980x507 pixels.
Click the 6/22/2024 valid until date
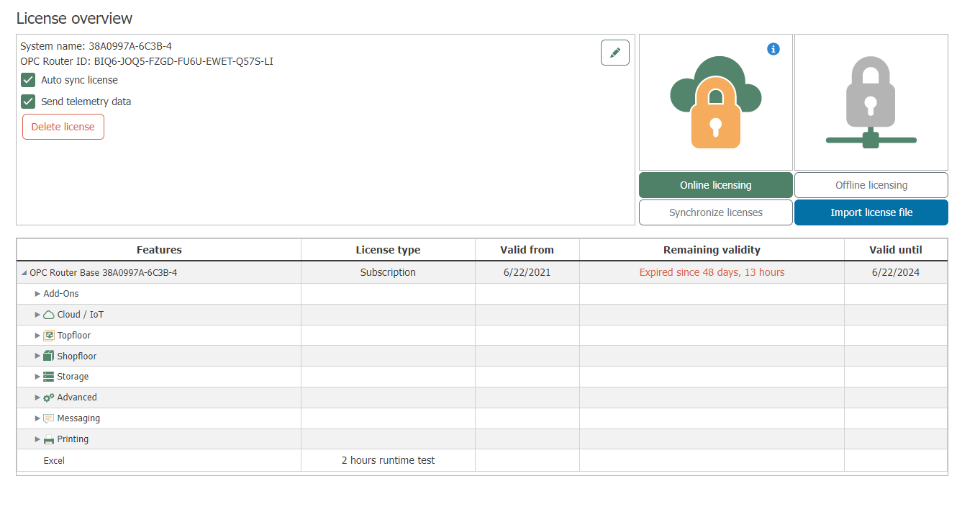pyautogui.click(x=896, y=272)
